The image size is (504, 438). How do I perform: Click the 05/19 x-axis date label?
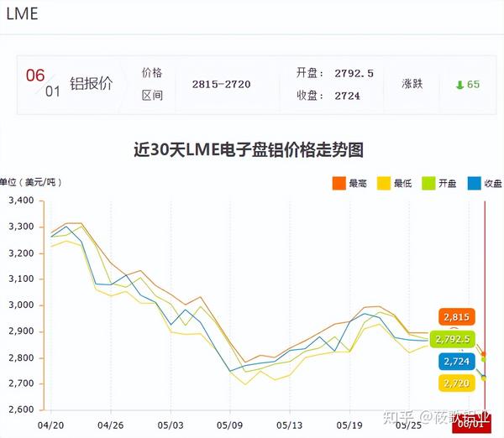(x=349, y=425)
